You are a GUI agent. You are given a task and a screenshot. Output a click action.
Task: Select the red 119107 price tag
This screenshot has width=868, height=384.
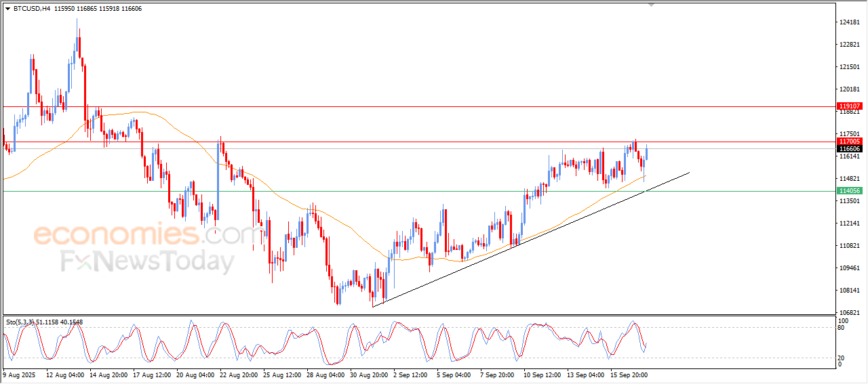point(850,106)
